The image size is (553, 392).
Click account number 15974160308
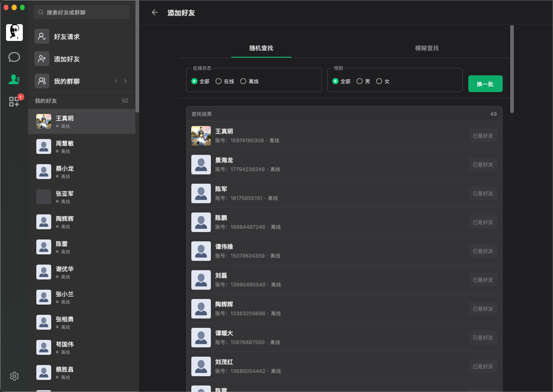pyautogui.click(x=247, y=140)
